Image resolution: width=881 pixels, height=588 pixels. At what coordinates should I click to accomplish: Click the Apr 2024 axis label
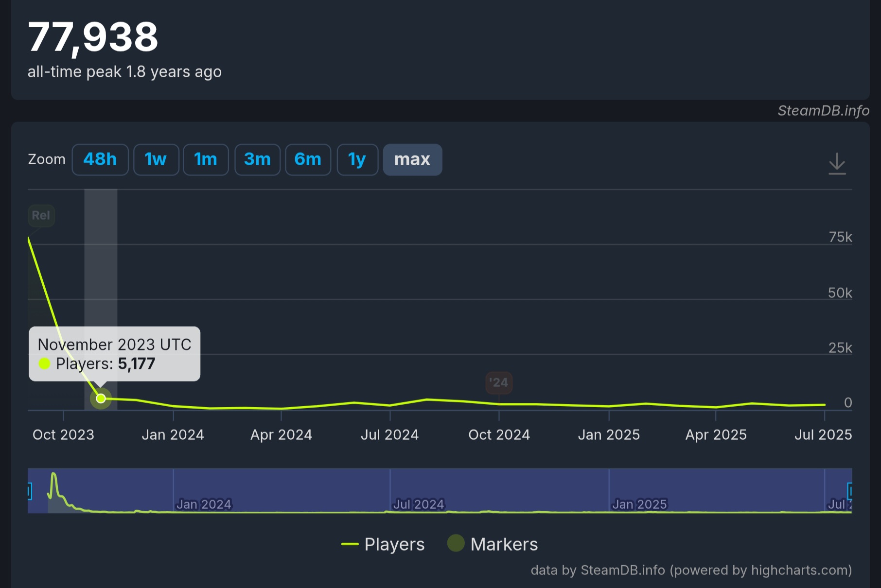pyautogui.click(x=281, y=434)
